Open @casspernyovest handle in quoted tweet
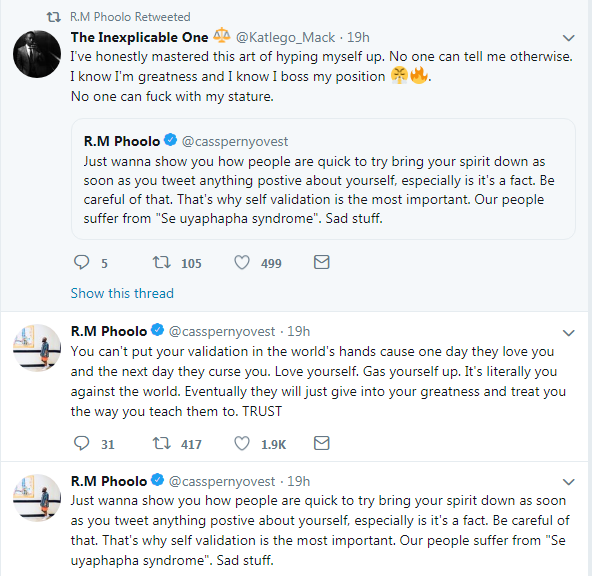The height and width of the screenshot is (576, 592). point(235,141)
